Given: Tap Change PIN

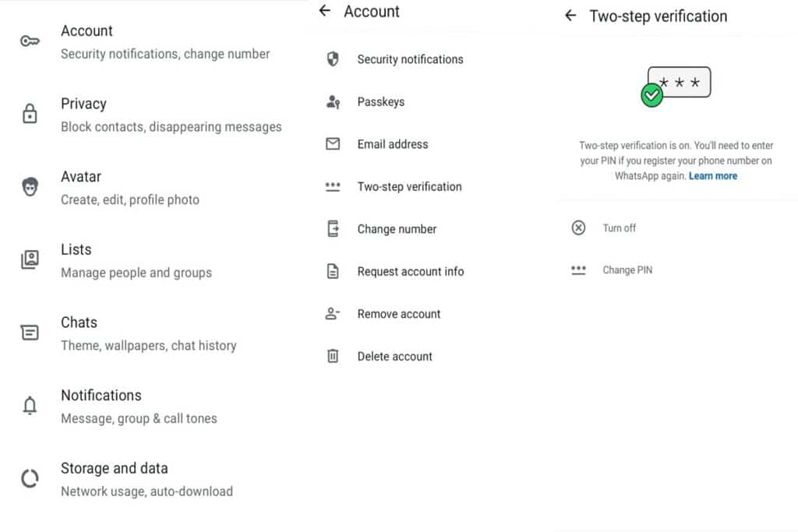Looking at the screenshot, I should coord(677,270).
